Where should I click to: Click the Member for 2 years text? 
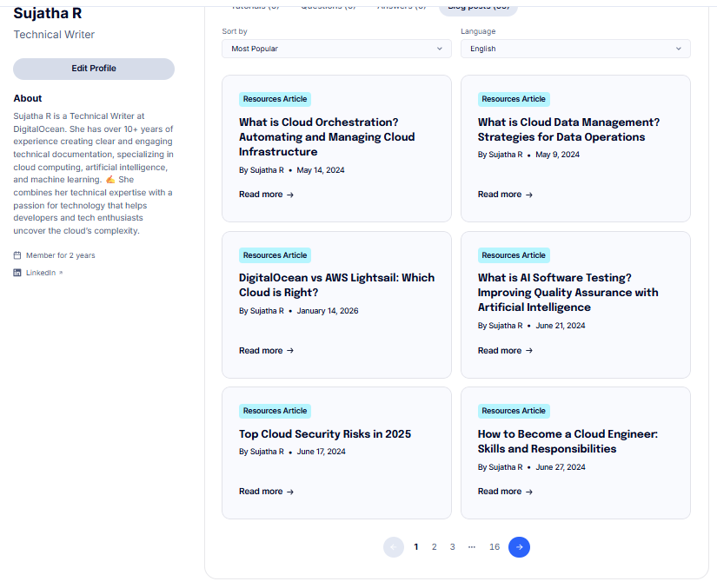tap(60, 255)
